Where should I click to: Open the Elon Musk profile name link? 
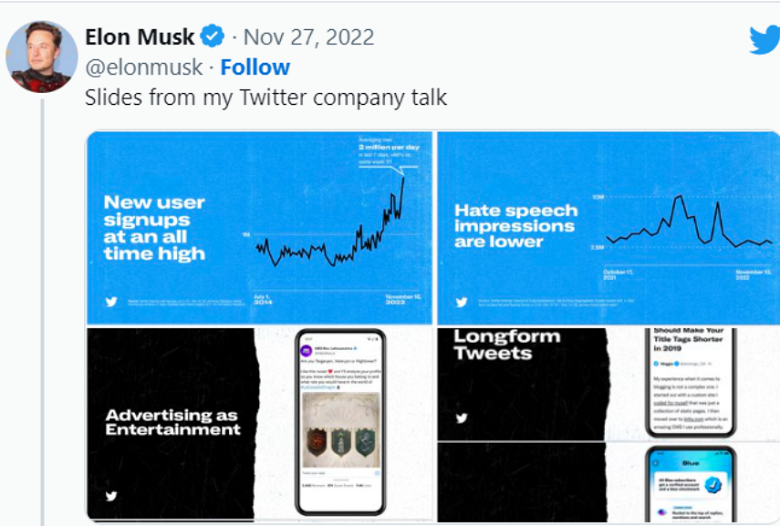(141, 38)
